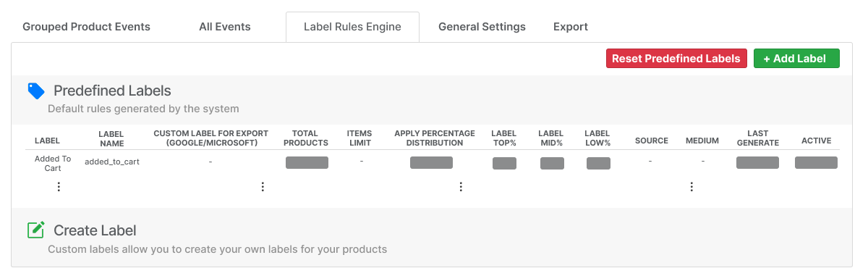
Task: Go to the Export tab
Action: 571,27
